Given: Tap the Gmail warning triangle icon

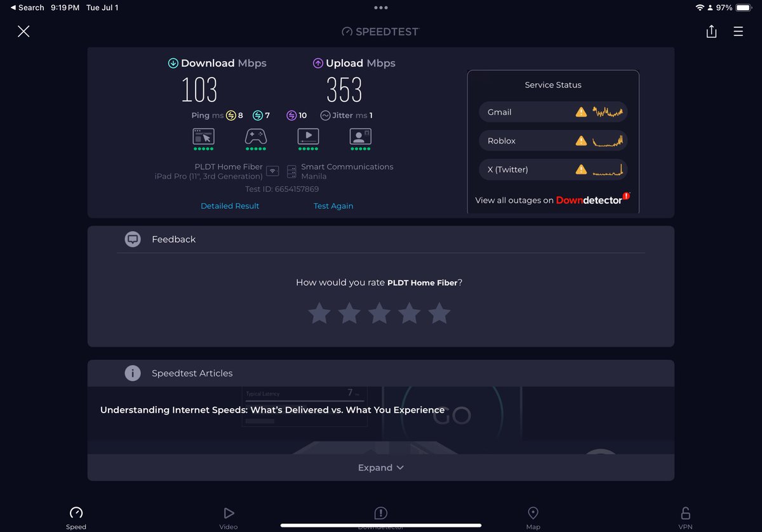Looking at the screenshot, I should click(581, 112).
